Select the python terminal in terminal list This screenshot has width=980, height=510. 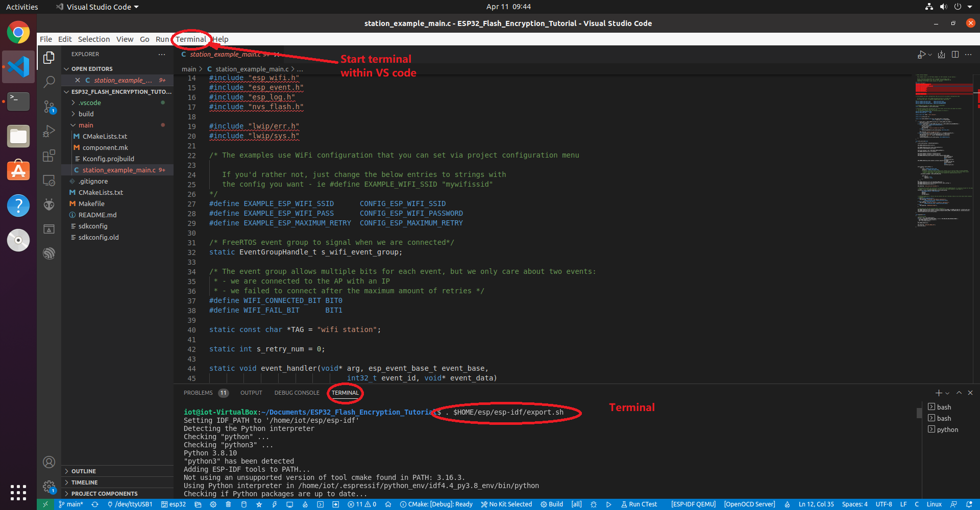tap(948, 429)
